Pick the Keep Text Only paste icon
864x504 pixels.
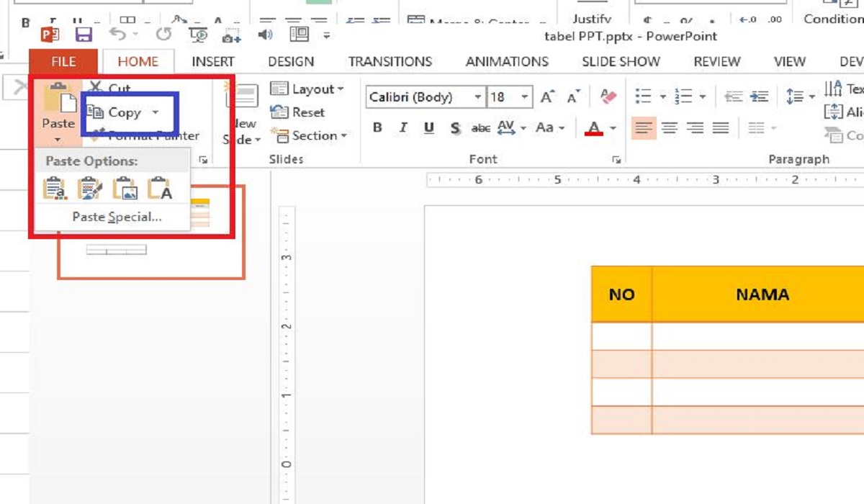pos(160,189)
